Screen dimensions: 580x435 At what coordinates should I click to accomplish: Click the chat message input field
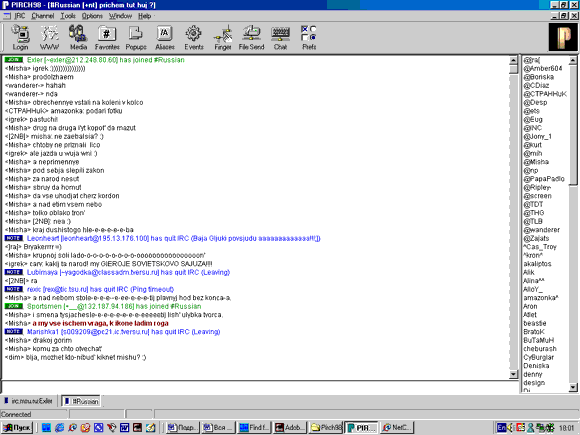pos(260,388)
